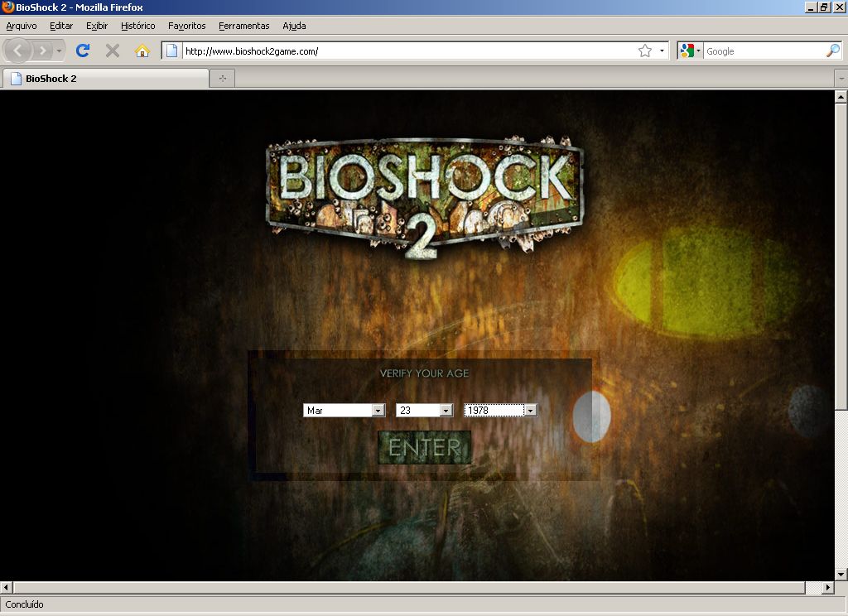Open a new tab with the plus button
Screen dimensions: 848x616
[x=222, y=79]
